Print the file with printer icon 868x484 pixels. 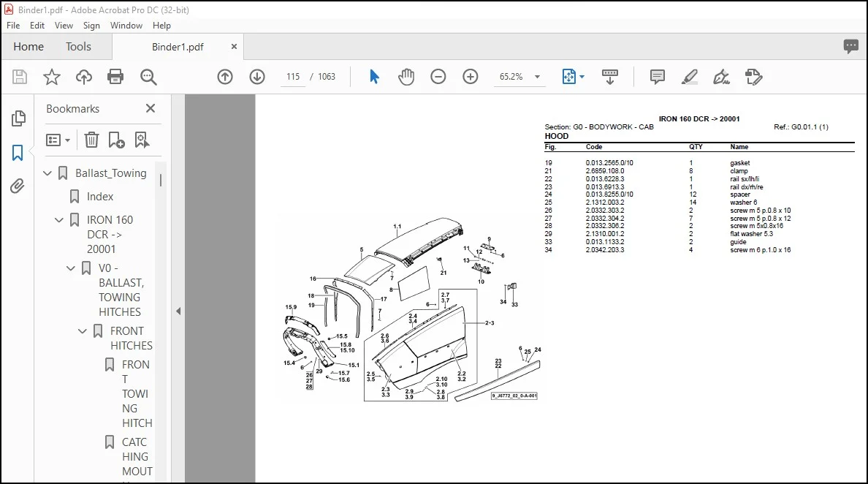coord(115,77)
